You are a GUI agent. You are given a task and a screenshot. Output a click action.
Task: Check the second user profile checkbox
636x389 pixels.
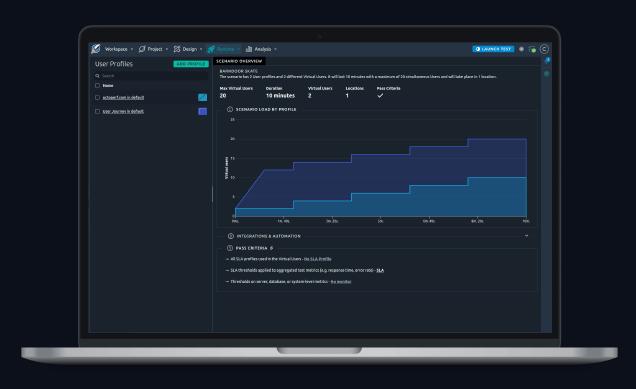97,111
